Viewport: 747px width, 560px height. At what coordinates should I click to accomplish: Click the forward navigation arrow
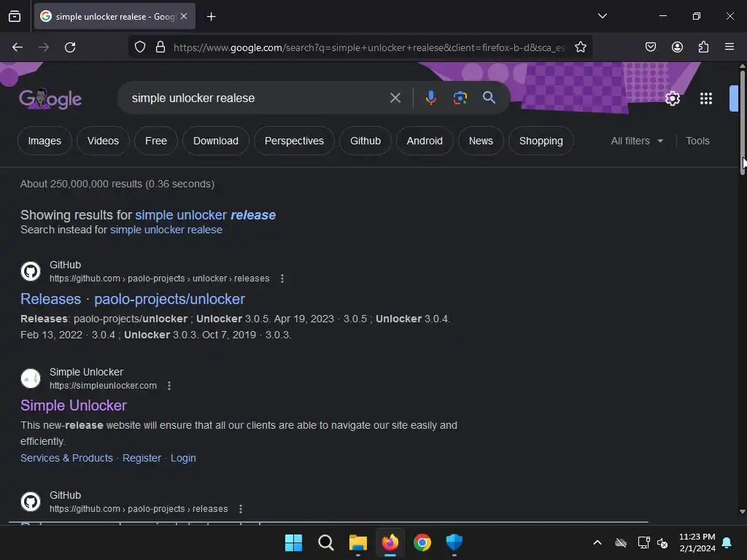44,47
